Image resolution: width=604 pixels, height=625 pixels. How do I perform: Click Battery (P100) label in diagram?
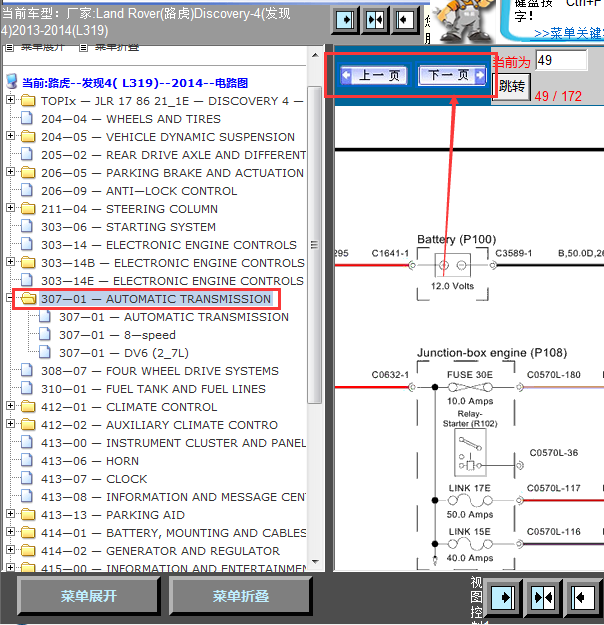pyautogui.click(x=456, y=239)
